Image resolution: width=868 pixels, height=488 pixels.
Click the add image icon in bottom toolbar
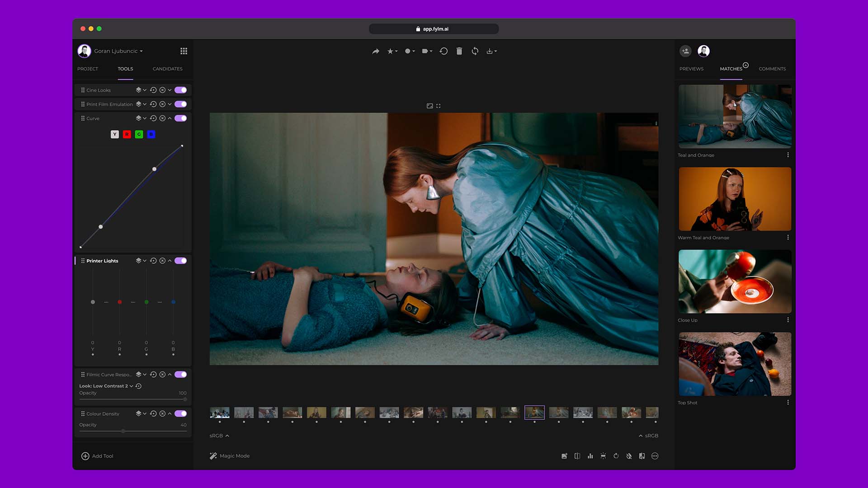click(564, 456)
